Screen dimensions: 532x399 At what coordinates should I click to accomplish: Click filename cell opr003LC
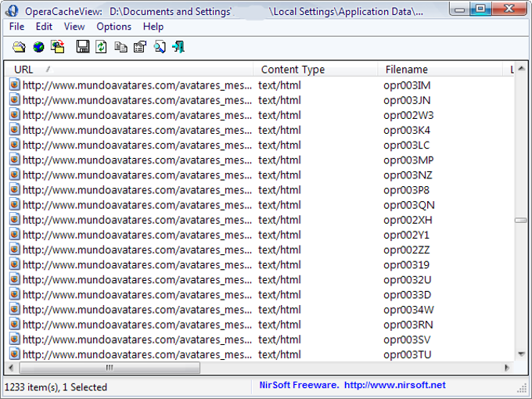407,145
